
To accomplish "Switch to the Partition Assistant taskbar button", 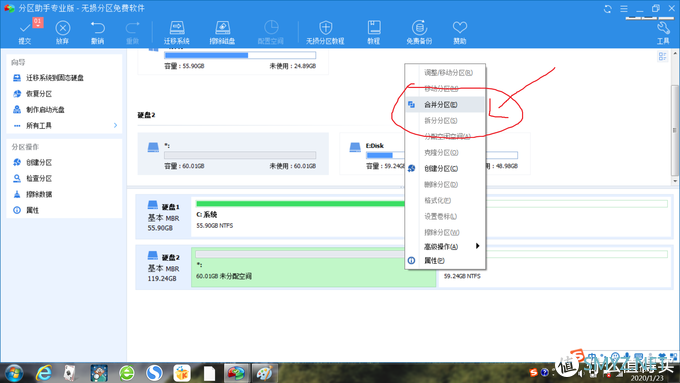I will click(236, 373).
